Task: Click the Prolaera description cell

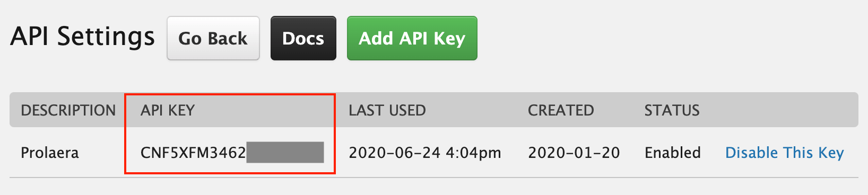Action: (50, 153)
